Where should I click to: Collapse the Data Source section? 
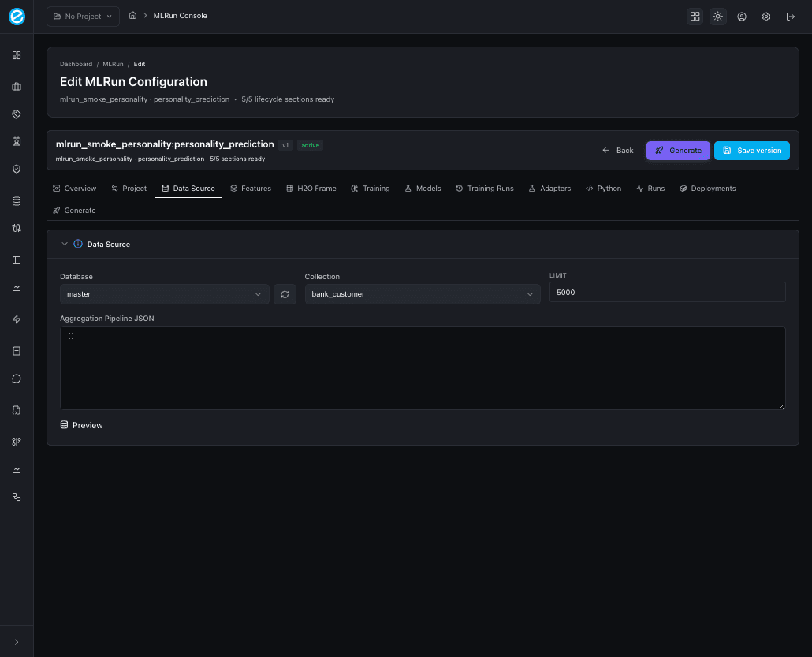click(65, 244)
